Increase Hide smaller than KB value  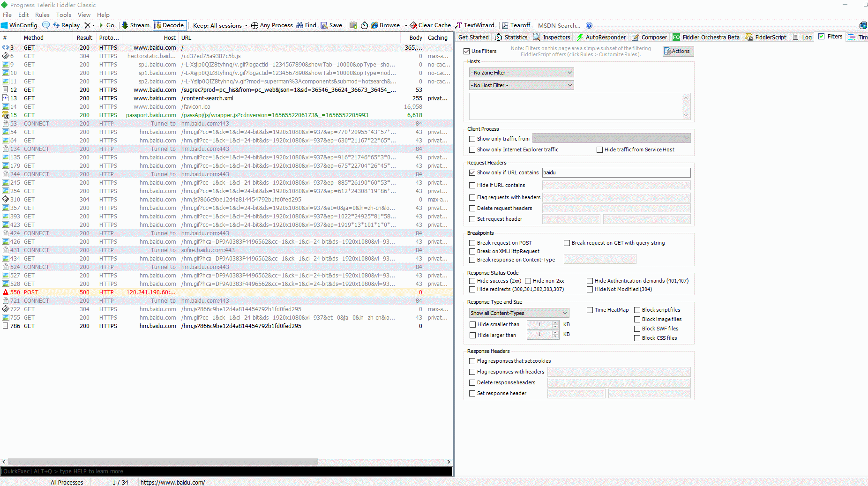555,323
